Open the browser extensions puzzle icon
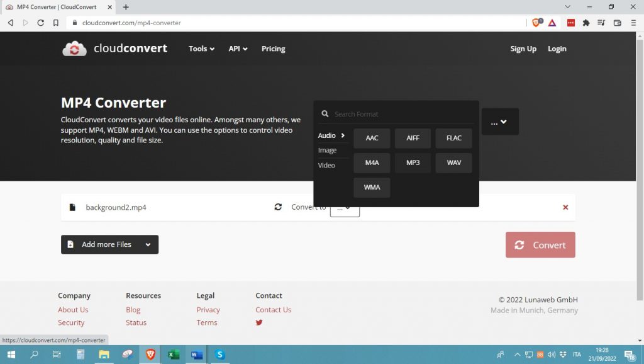Screen dimensions: 644x364 586,23
